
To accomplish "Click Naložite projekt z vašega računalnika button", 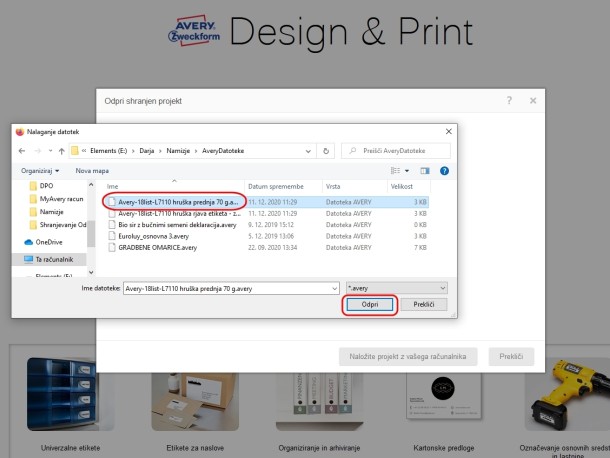I will coord(408,356).
